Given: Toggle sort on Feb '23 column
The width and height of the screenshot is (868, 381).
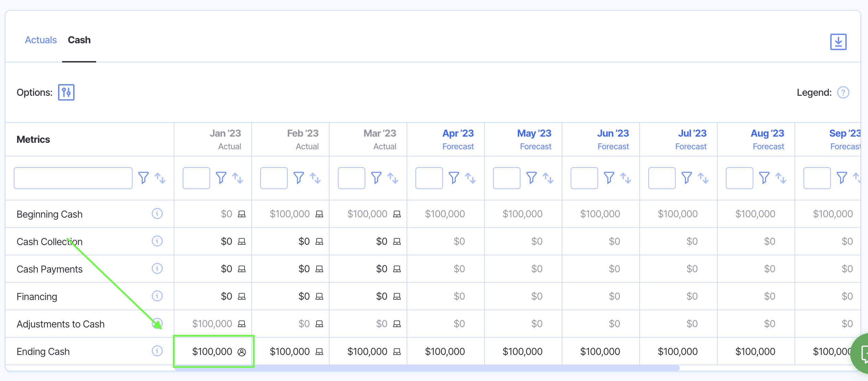Looking at the screenshot, I should (315, 178).
